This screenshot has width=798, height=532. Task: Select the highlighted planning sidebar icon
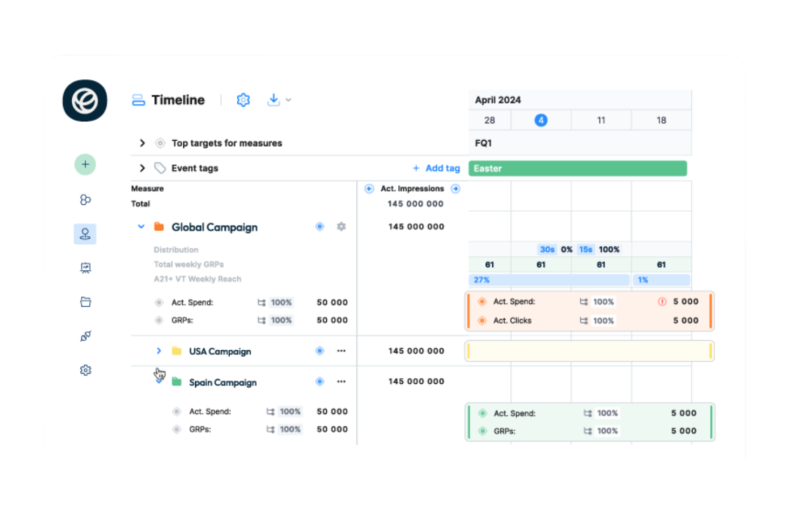(x=85, y=234)
